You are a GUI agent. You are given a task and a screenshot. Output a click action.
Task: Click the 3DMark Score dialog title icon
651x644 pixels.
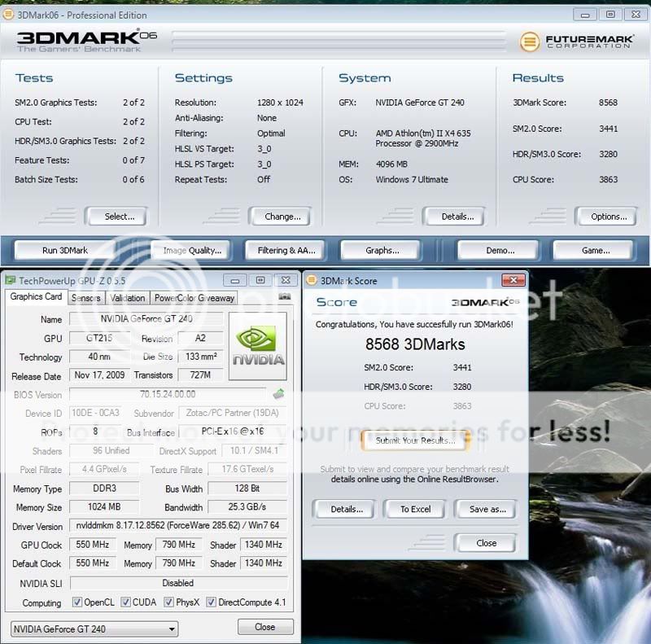coord(311,280)
